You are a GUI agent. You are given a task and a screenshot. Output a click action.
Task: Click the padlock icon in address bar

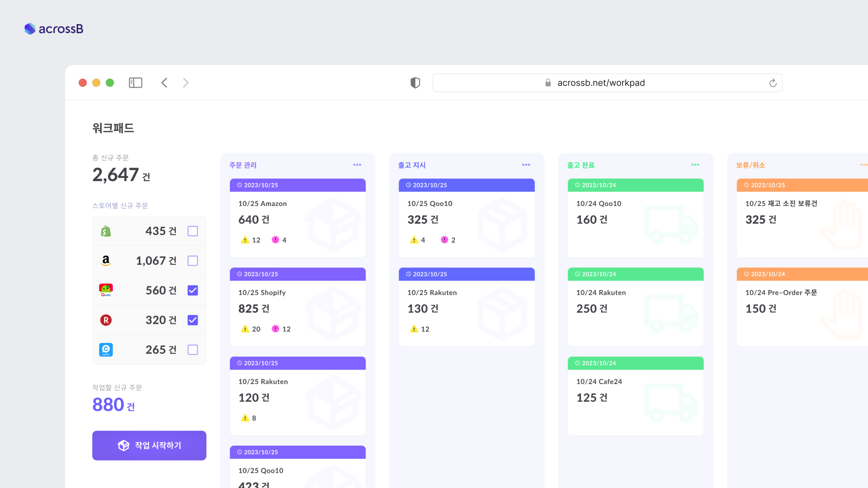tap(548, 83)
